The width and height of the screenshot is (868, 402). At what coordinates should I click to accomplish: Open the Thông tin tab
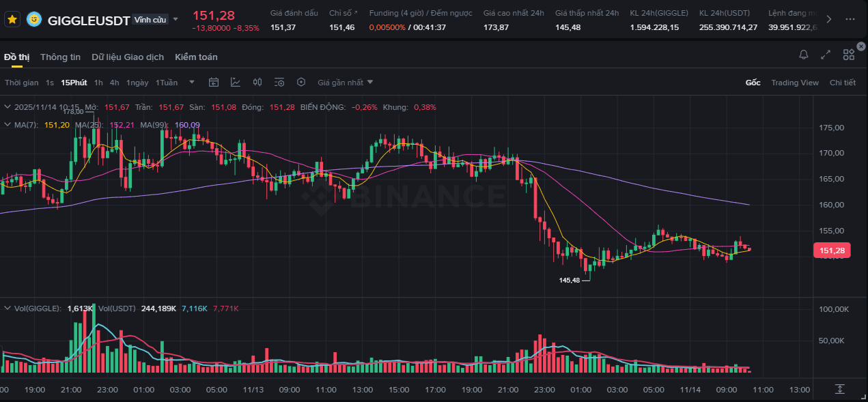(x=60, y=57)
